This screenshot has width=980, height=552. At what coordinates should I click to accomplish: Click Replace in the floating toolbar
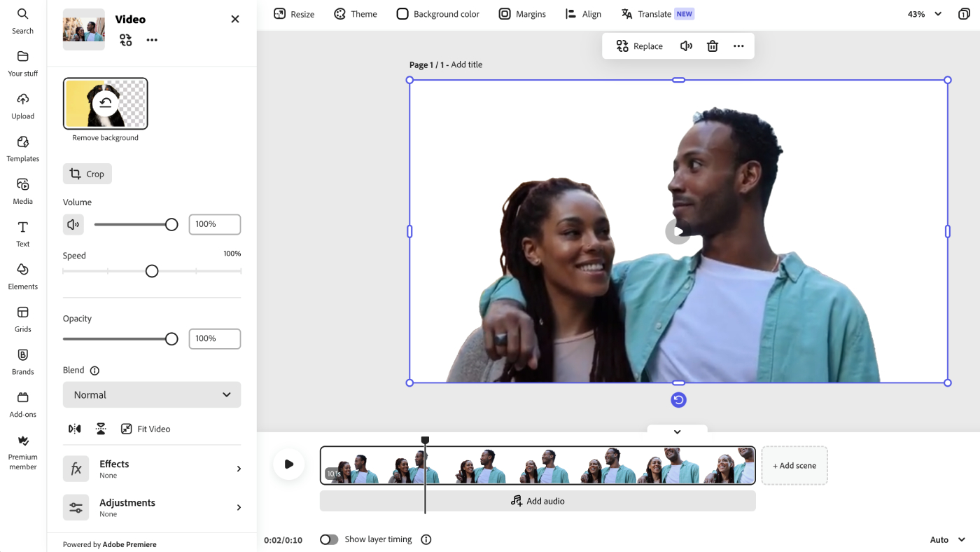(x=640, y=46)
